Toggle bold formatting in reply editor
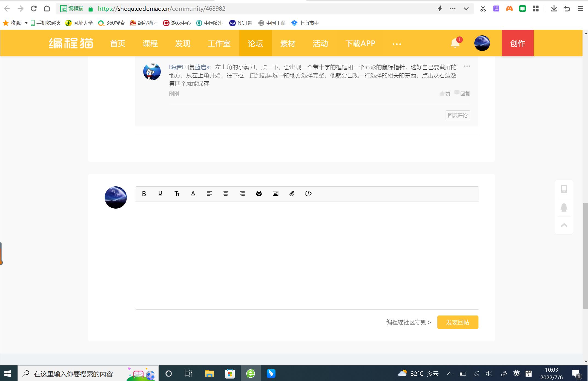This screenshot has height=381, width=588. point(144,194)
